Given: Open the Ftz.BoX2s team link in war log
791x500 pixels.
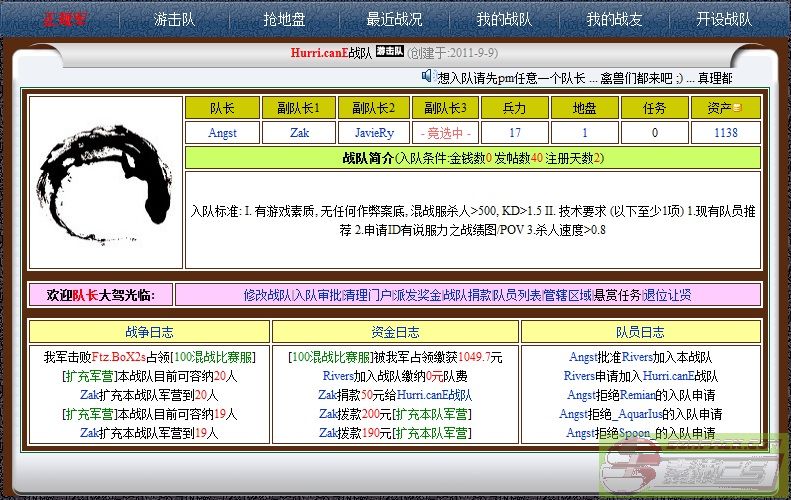Looking at the screenshot, I should (x=119, y=357).
